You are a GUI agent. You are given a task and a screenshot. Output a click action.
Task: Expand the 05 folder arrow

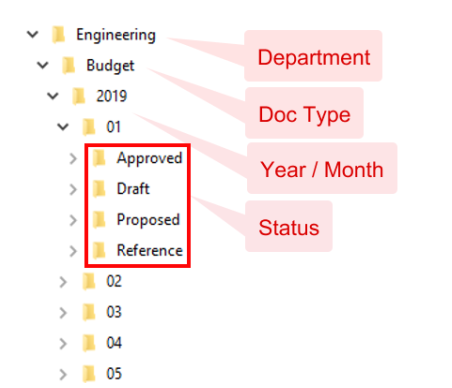click(63, 374)
